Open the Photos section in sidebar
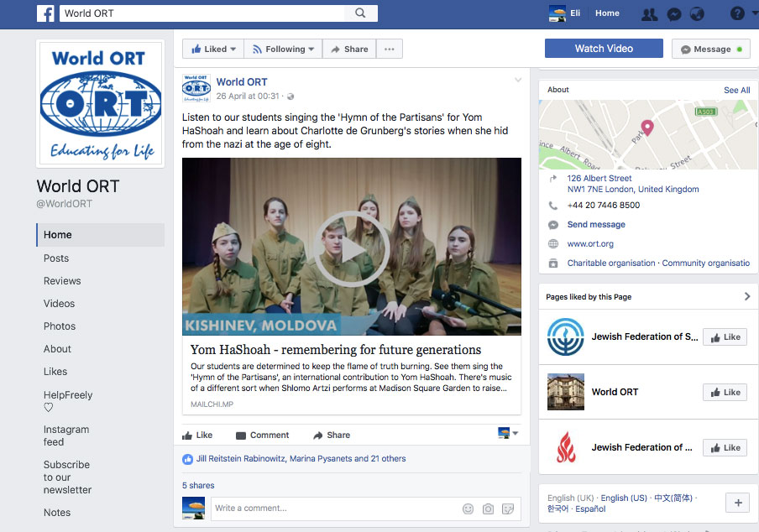Image resolution: width=759 pixels, height=532 pixels. click(x=60, y=326)
